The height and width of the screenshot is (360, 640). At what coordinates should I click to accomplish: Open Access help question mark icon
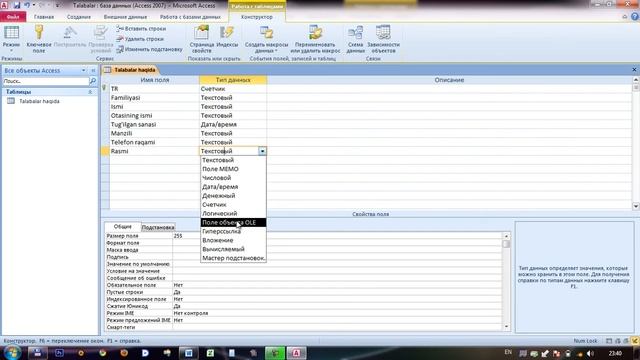click(635, 17)
